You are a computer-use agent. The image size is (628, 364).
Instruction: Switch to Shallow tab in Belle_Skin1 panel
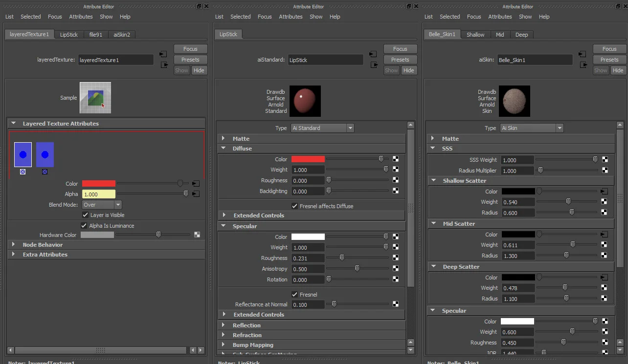pos(475,35)
